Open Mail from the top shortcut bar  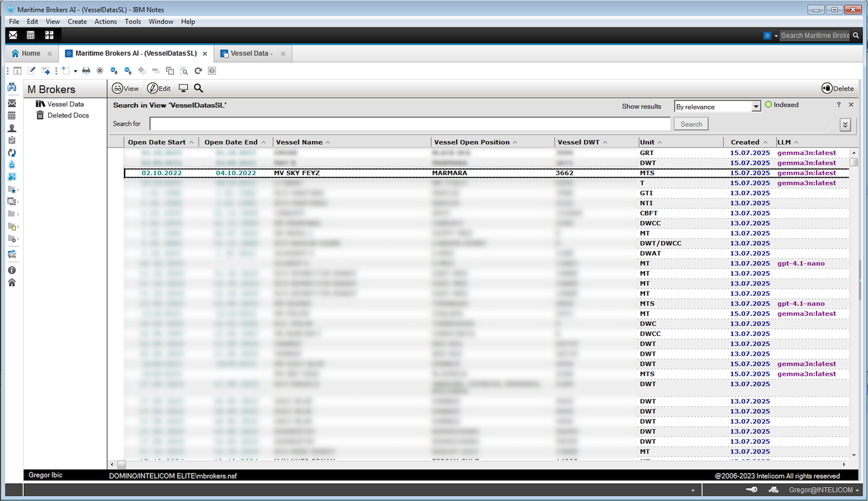click(13, 35)
